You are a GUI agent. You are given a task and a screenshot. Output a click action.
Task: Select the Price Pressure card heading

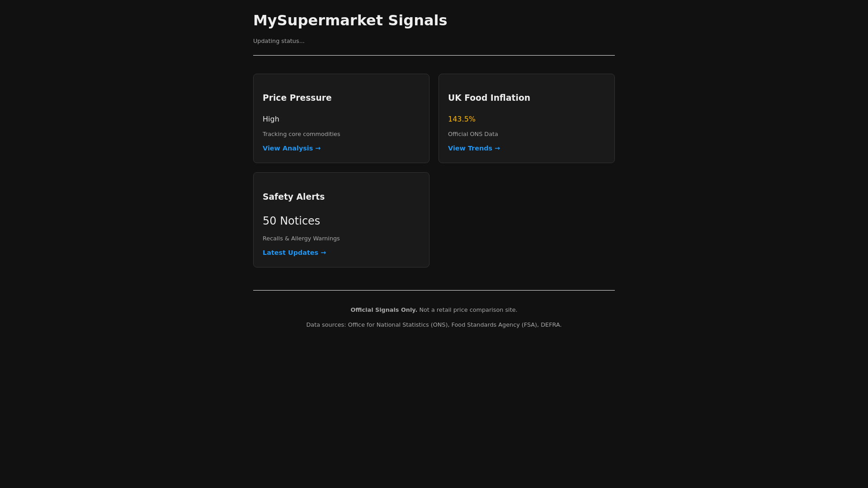click(297, 98)
